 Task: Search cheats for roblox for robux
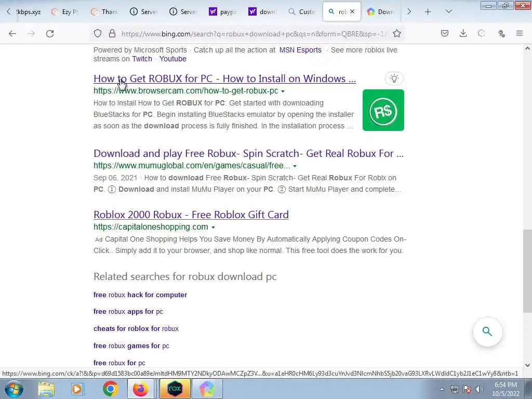pos(136,328)
